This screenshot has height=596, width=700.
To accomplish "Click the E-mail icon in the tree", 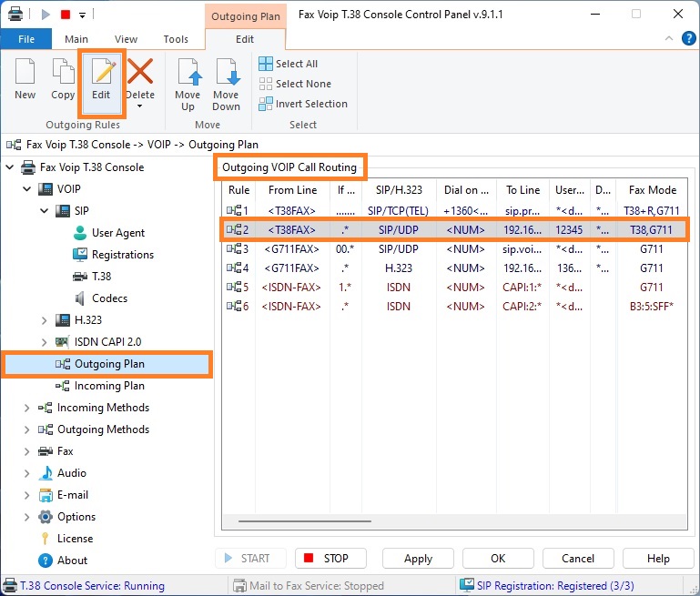I will pyautogui.click(x=46, y=495).
